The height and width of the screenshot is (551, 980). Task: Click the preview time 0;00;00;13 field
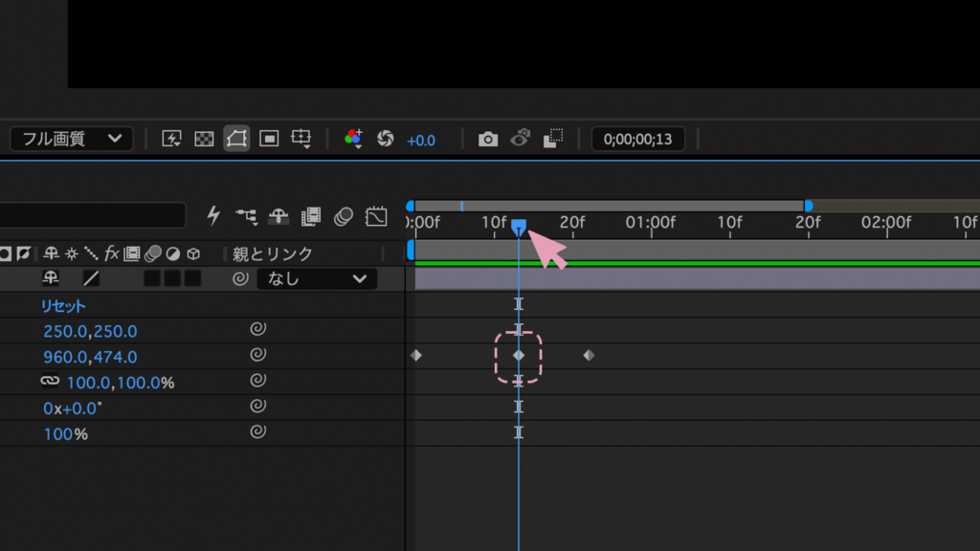click(637, 139)
